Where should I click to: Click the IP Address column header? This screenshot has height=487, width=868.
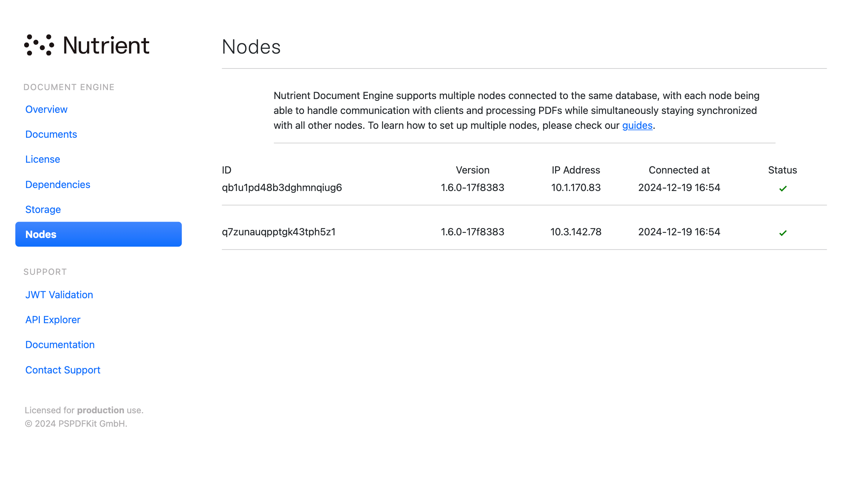click(x=576, y=170)
